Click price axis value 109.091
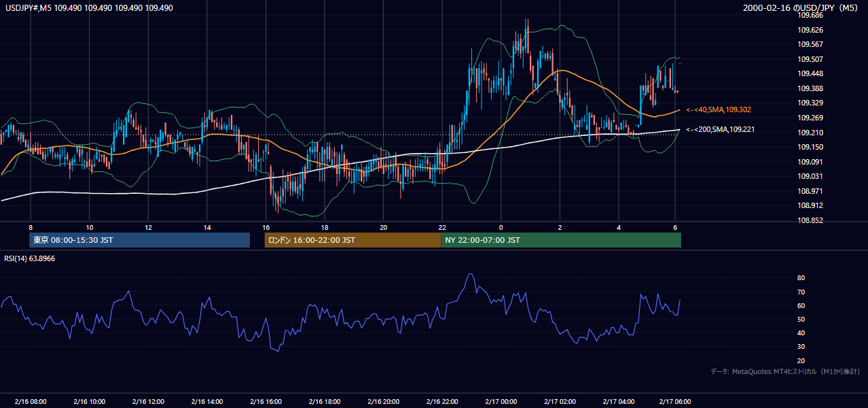This screenshot has width=868, height=408. point(810,162)
